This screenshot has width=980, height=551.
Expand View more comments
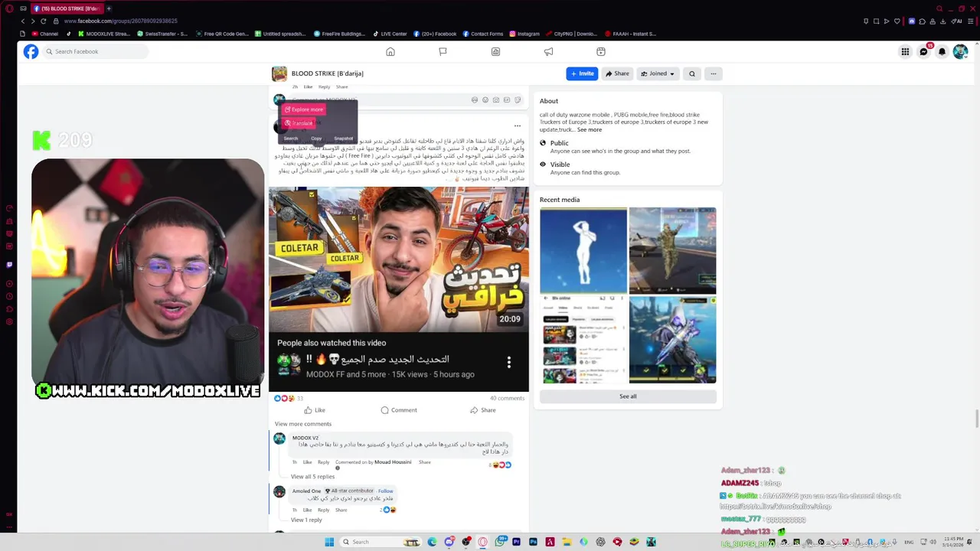point(303,424)
